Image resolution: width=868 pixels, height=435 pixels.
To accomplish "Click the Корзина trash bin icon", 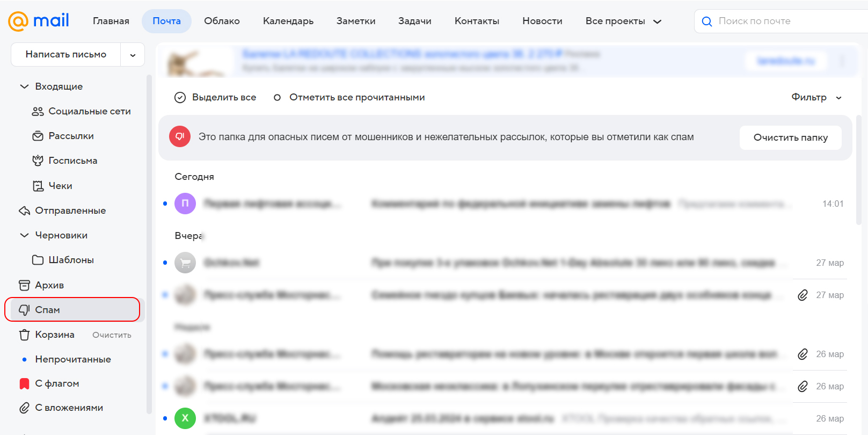I will tap(24, 335).
